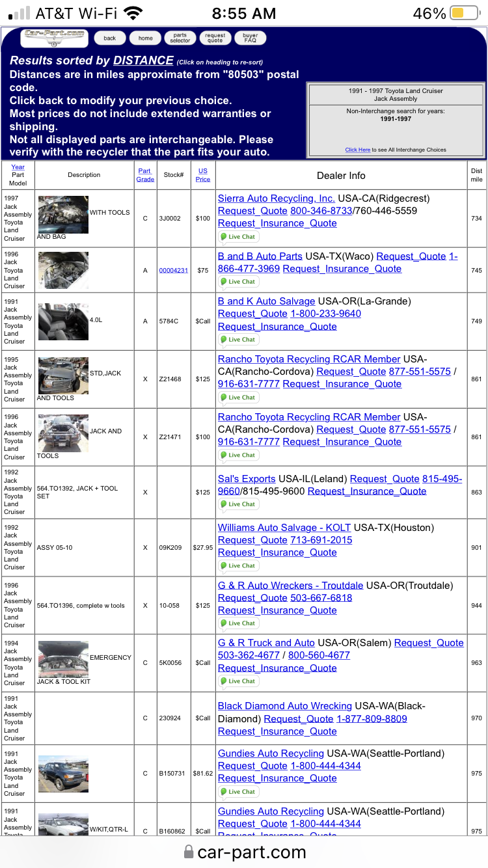Sort by Part Grade column header
This screenshot has height=868, width=488.
point(145,175)
